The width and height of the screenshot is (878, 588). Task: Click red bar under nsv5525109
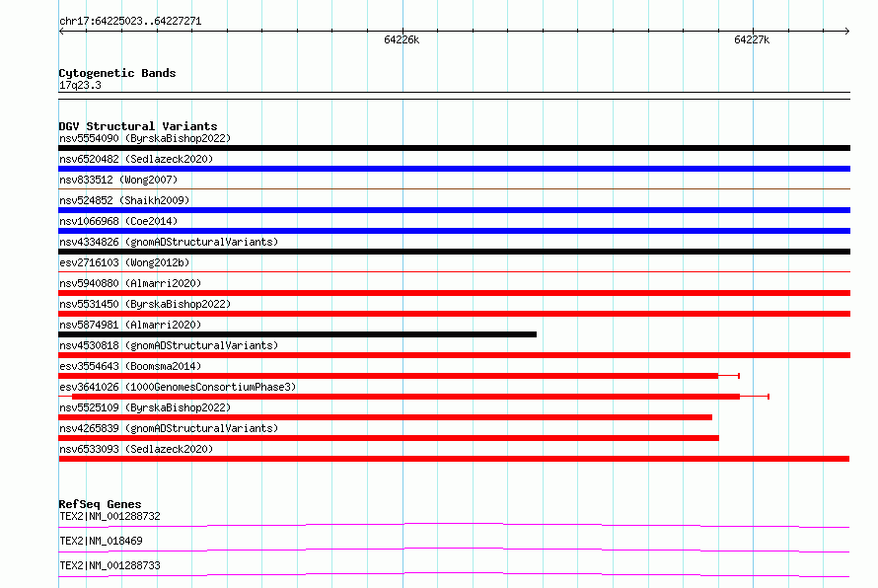[x=386, y=417]
